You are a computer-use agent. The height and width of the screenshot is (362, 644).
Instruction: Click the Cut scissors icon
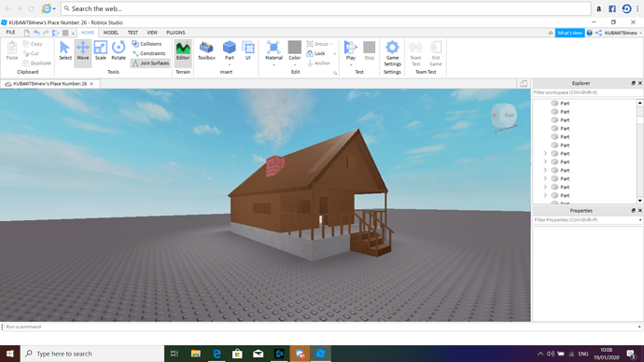[26, 53]
